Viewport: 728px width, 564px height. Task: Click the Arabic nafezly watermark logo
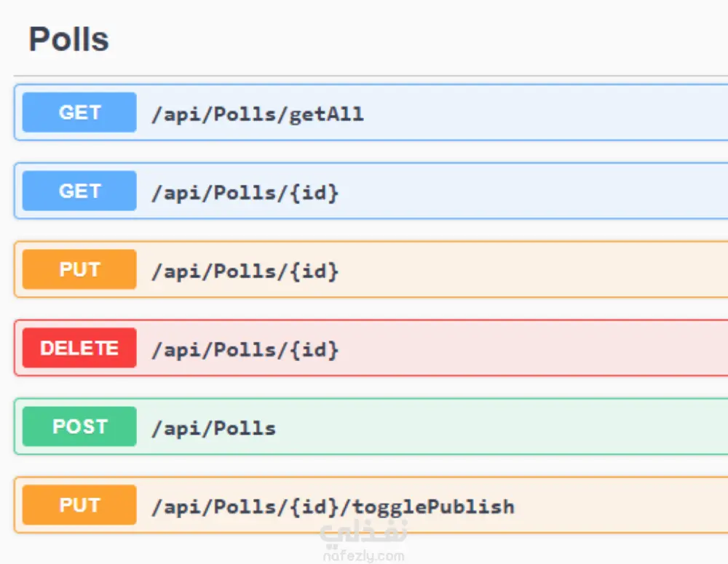point(363,536)
